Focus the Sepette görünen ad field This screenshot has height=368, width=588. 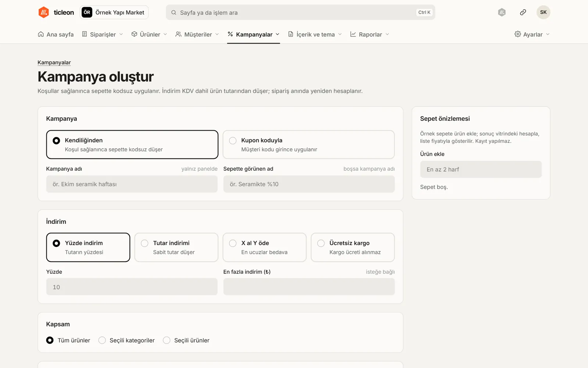[309, 184]
